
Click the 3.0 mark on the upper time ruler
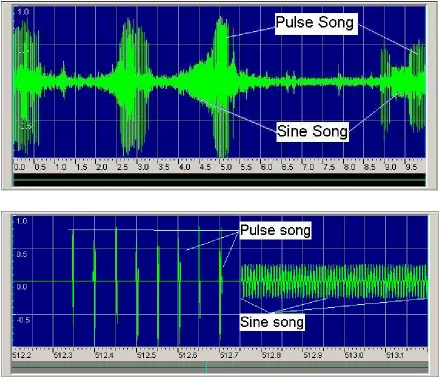coord(143,167)
